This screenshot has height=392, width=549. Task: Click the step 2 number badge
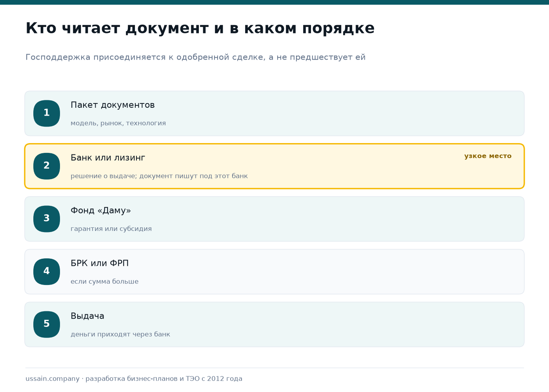tap(47, 166)
